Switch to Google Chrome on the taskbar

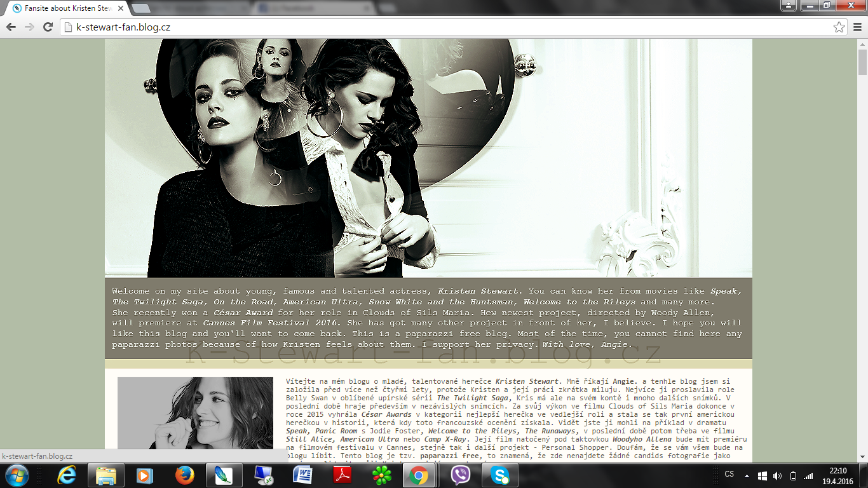point(419,475)
